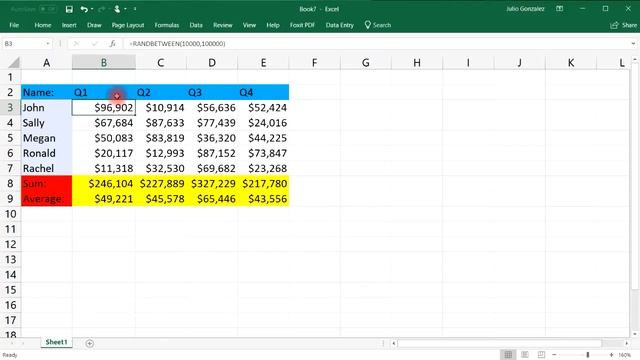Click the Touch/Mouse mode icon

[x=117, y=9]
